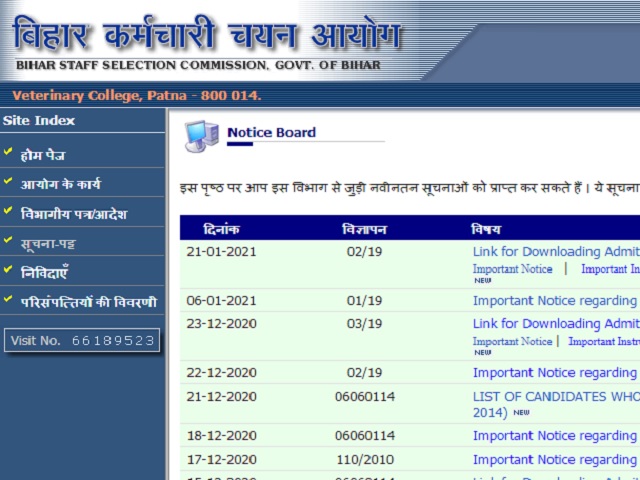Image resolution: width=640 pixels, height=480 pixels.
Task: Open Important Notice regarding link dated 18-12-2020
Action: click(556, 436)
